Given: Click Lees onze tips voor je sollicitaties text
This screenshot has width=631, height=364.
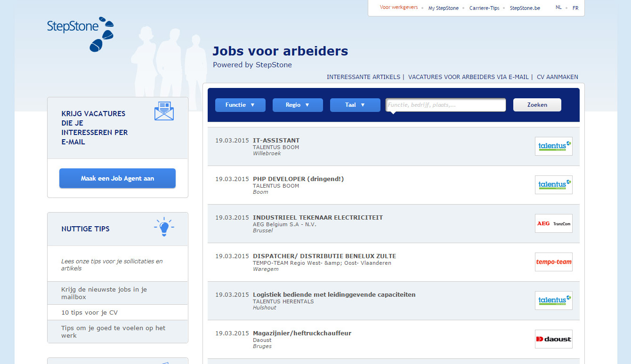Looking at the screenshot, I should [112, 265].
